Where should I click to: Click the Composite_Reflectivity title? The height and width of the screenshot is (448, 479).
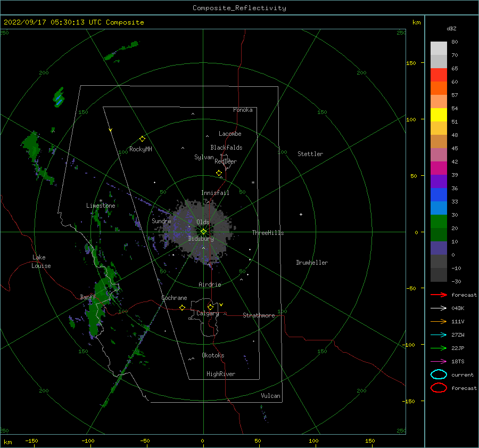pyautogui.click(x=240, y=8)
